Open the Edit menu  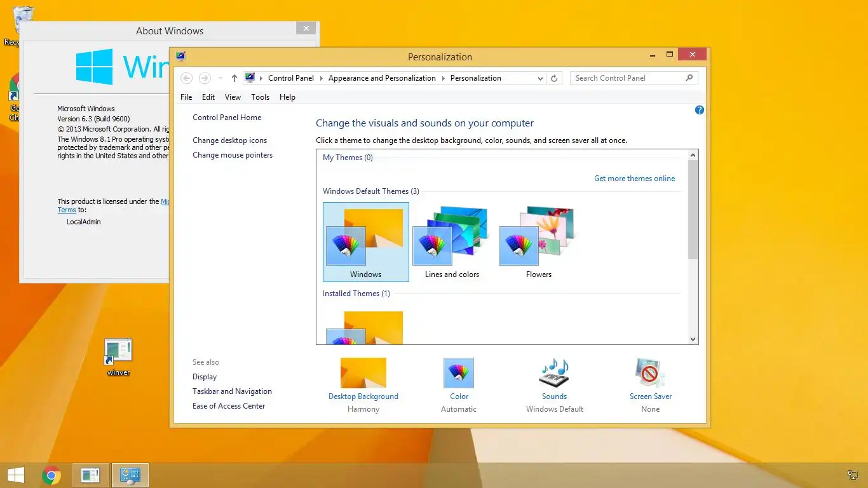pyautogui.click(x=208, y=97)
